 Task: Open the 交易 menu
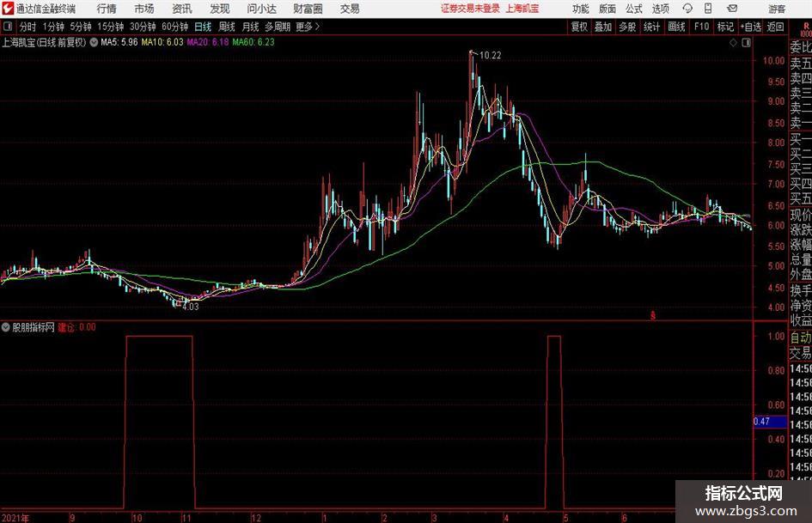click(350, 9)
